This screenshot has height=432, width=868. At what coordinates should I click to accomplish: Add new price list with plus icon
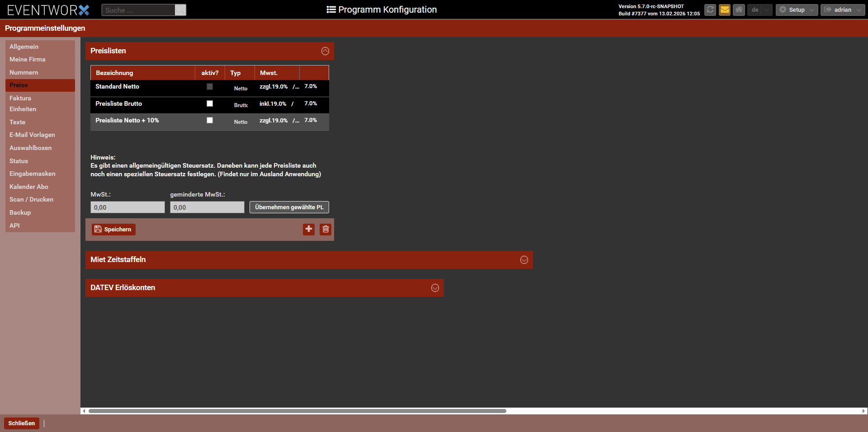[309, 229]
